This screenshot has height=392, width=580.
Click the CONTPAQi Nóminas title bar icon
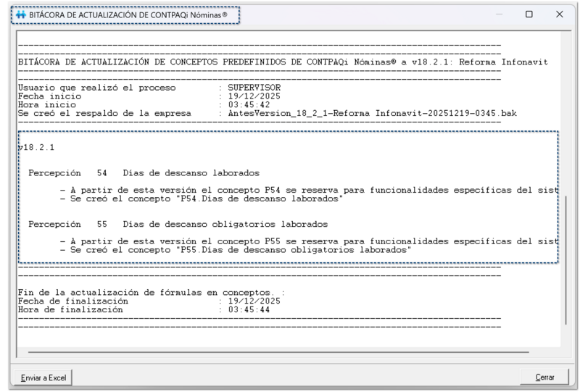(x=21, y=14)
